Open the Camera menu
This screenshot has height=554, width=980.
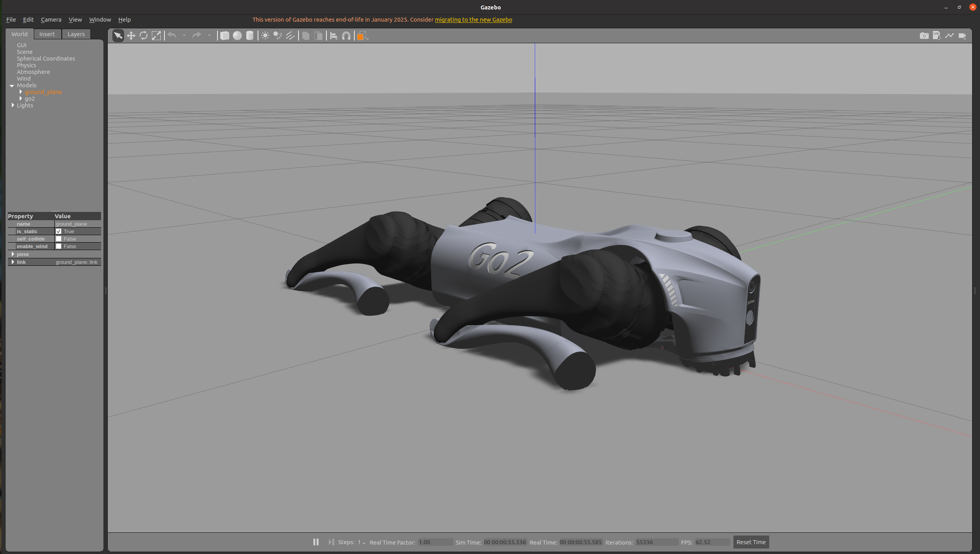(x=51, y=20)
